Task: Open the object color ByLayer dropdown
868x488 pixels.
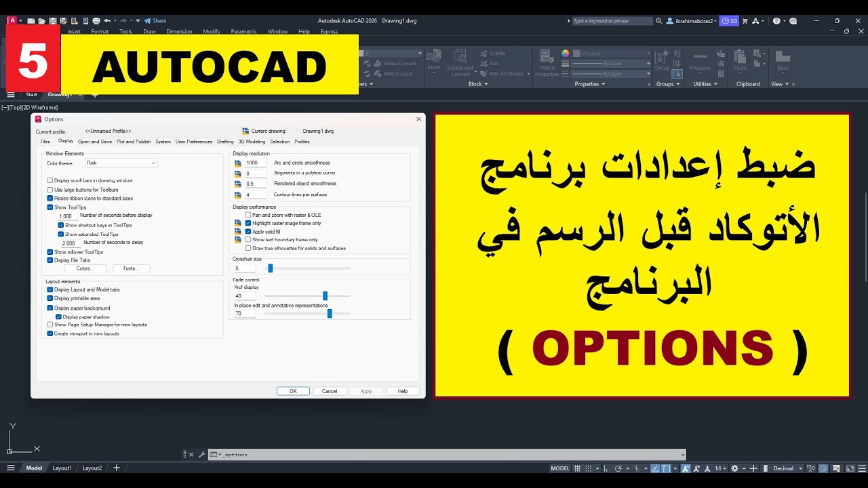Action: pos(611,53)
